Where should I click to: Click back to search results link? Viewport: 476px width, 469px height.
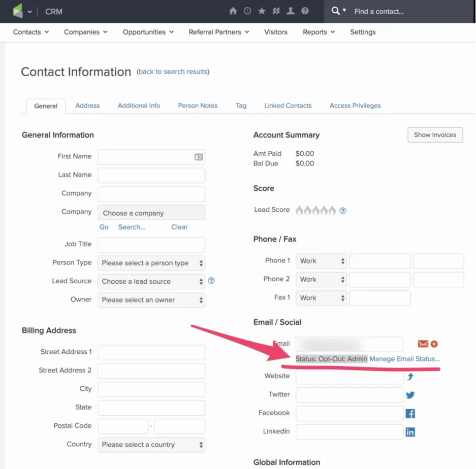point(173,72)
